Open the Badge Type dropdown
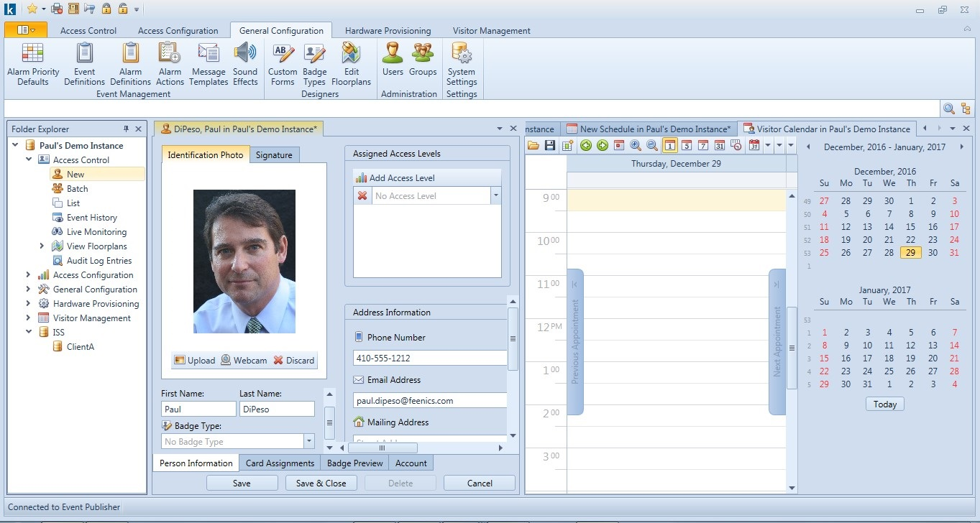The image size is (980, 523). (309, 440)
